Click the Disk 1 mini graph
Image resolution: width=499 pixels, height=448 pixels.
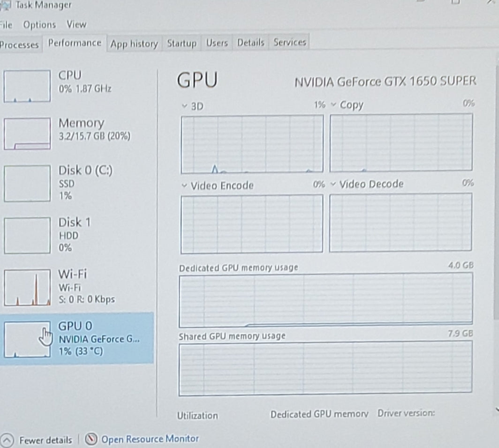[27, 235]
